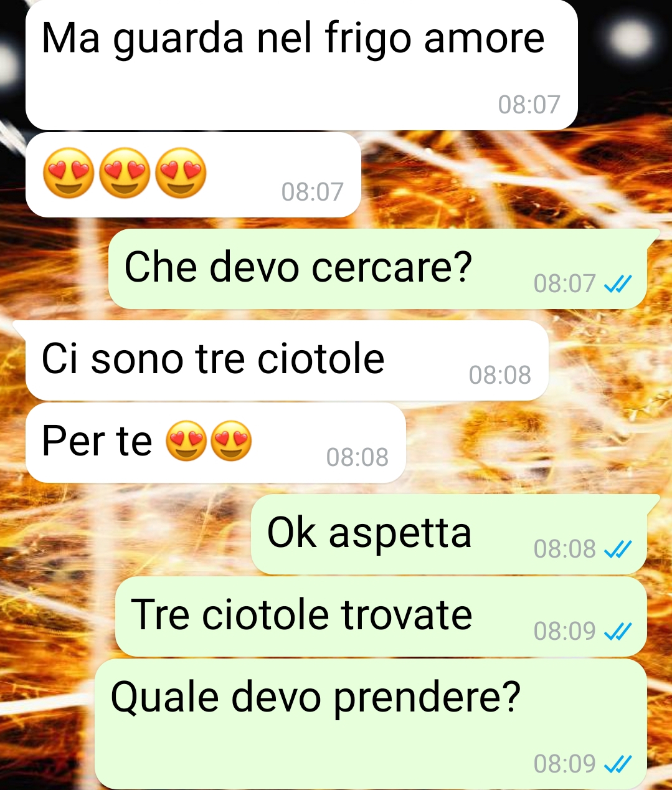
Task: Tap the 'Per te' message bubble
Action: pos(215,442)
